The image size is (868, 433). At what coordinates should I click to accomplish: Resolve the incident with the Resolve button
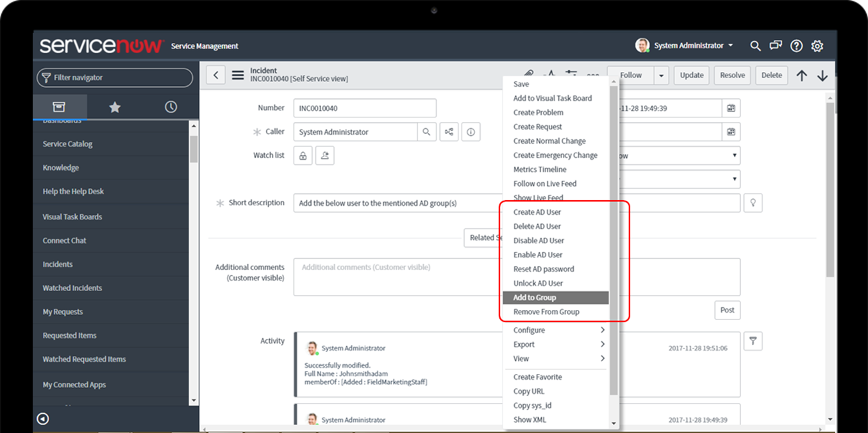coord(731,75)
